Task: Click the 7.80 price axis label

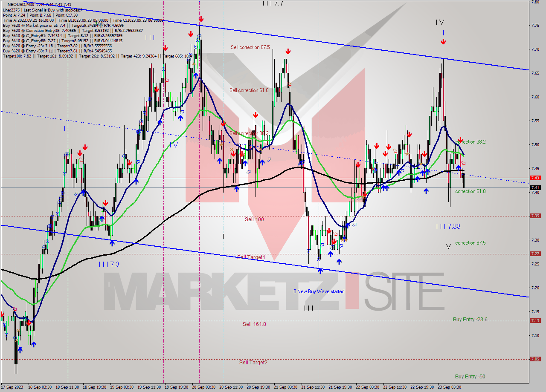Action: pyautogui.click(x=535, y=2)
